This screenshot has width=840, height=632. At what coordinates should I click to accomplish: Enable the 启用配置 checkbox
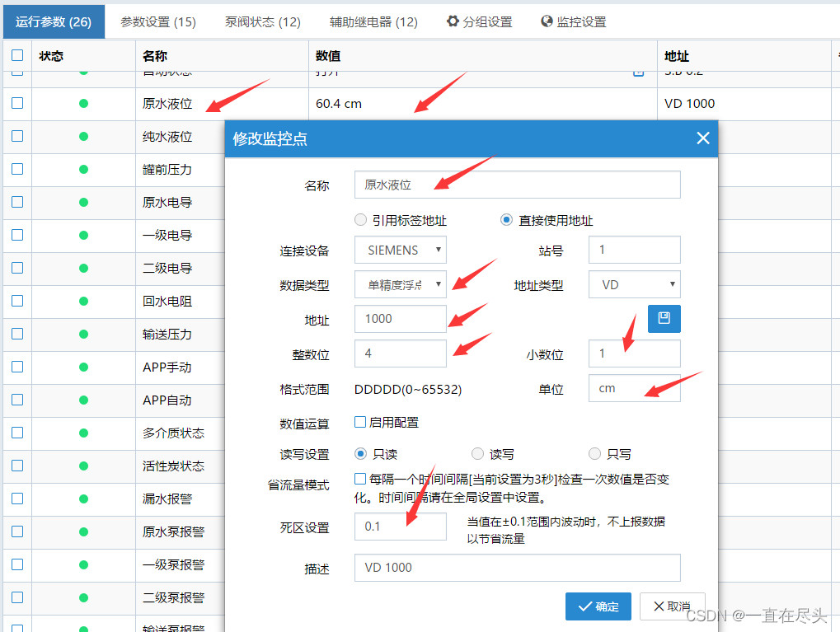(360, 422)
